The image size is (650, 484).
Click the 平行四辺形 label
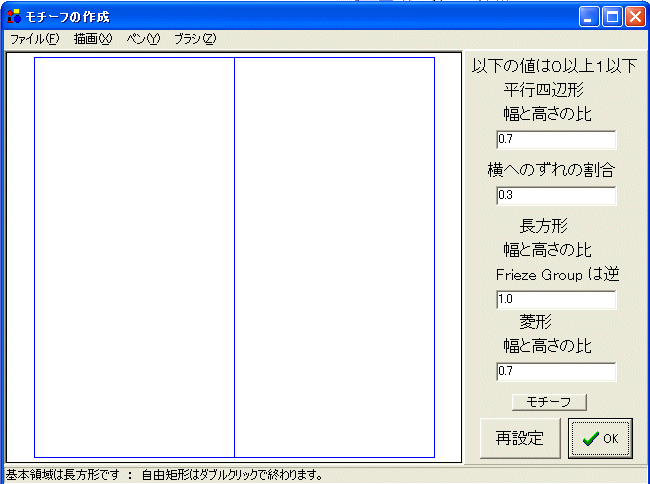pos(543,90)
